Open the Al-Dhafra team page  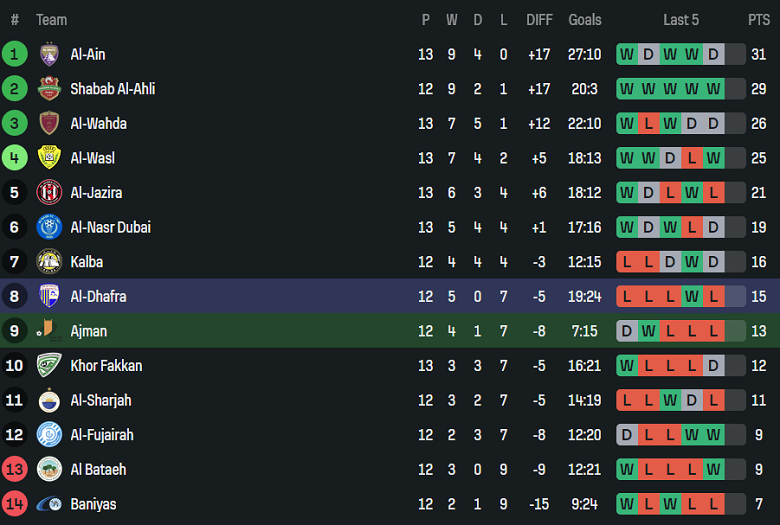coord(98,296)
